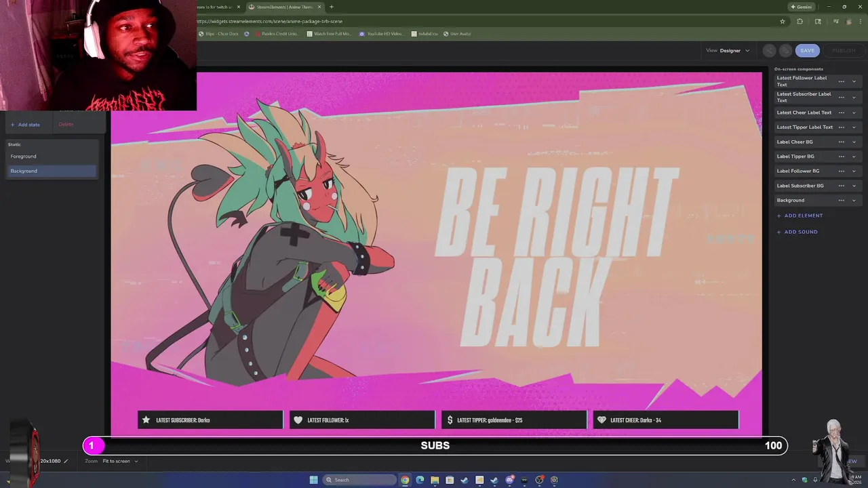Open options for Latest Subscriber Label Text
The width and height of the screenshot is (868, 488).
pyautogui.click(x=841, y=97)
